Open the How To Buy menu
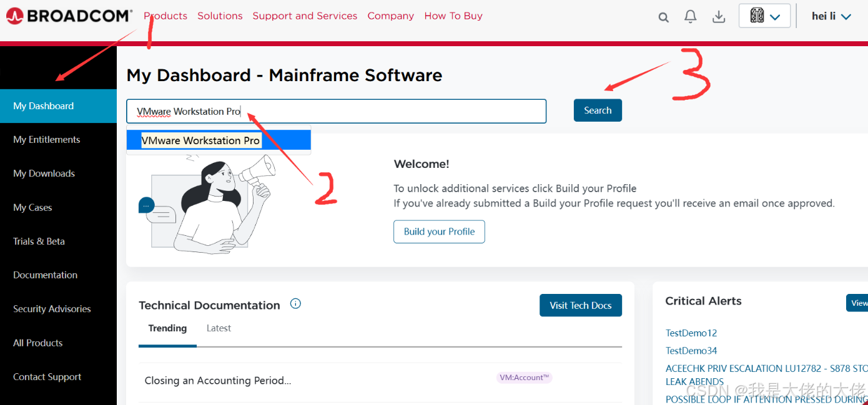The width and height of the screenshot is (868, 405). [453, 16]
